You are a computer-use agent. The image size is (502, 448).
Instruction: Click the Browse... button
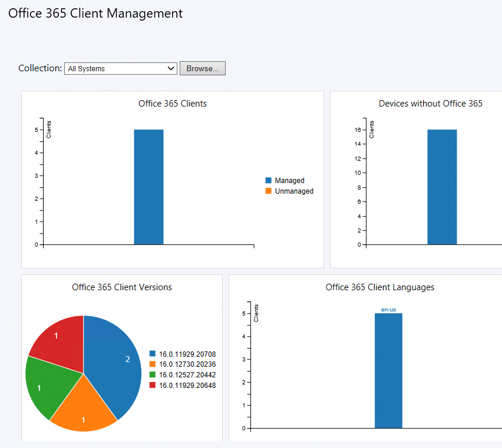202,68
